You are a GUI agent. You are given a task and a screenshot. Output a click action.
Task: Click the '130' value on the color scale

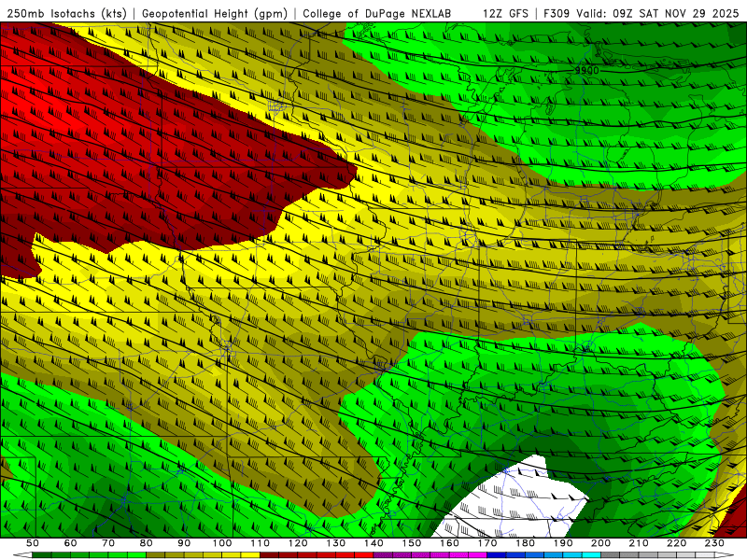(336, 543)
